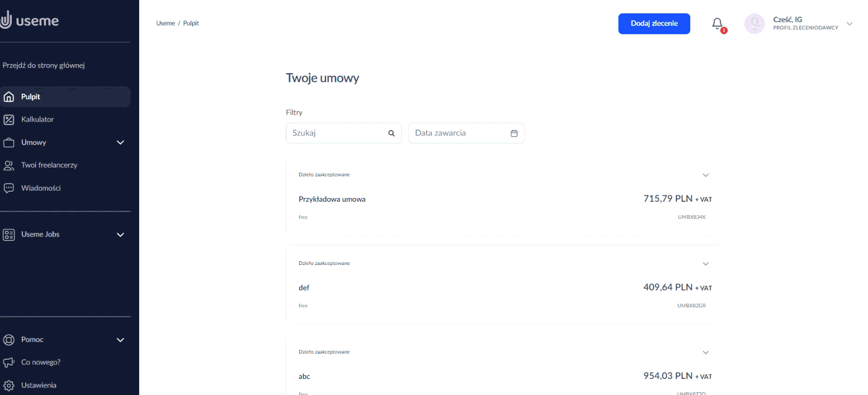Click the Ustawienia gear icon

(9, 385)
